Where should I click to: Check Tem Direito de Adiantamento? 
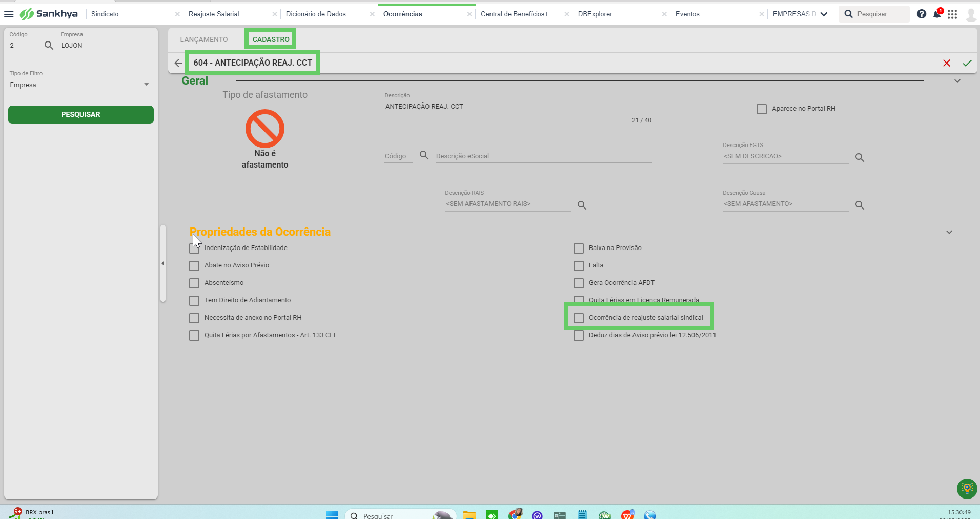194,301
